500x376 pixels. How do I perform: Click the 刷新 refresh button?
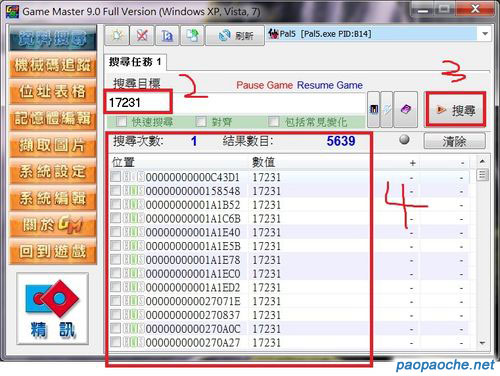[235, 35]
